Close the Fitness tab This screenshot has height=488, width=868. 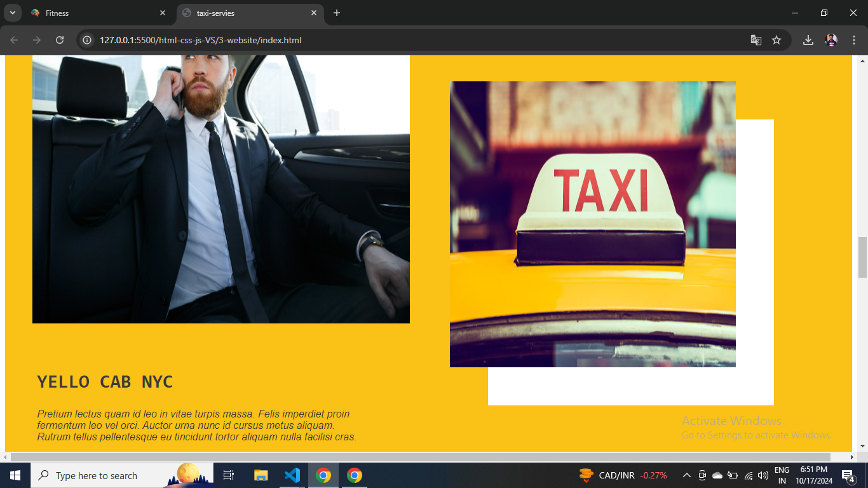(163, 13)
